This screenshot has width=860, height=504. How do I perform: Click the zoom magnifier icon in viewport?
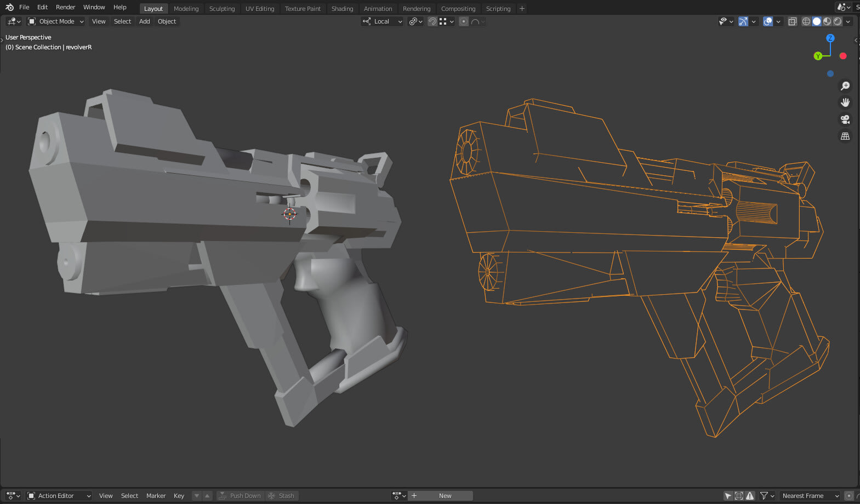coord(845,86)
